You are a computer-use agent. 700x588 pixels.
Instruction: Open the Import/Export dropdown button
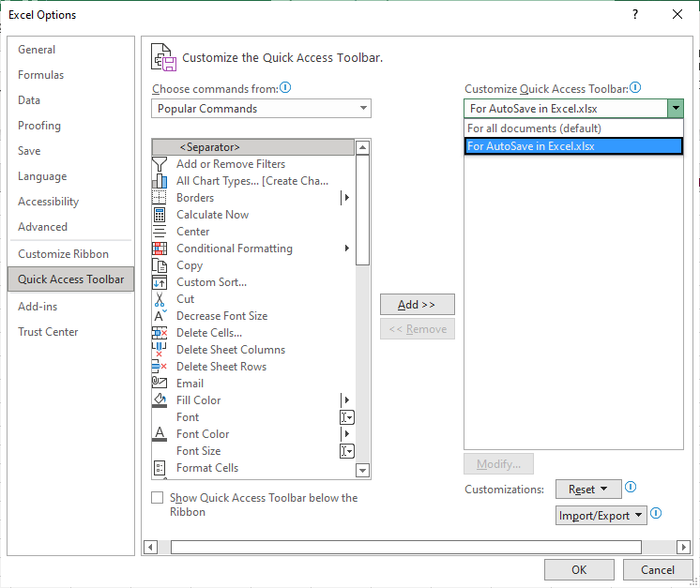(601, 516)
